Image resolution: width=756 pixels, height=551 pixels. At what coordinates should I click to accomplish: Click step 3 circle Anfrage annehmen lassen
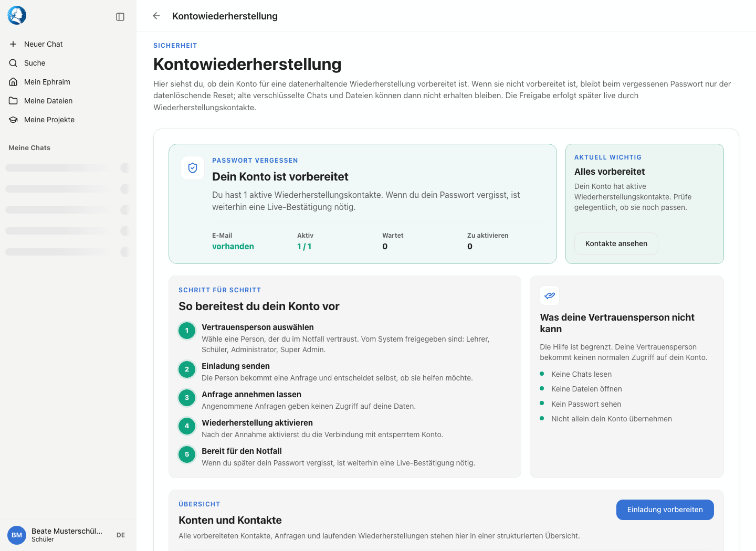(x=187, y=398)
